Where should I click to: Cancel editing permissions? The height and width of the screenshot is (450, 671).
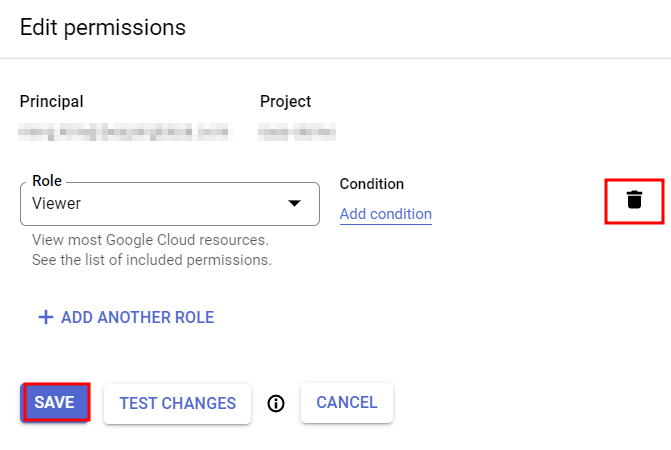click(x=346, y=402)
